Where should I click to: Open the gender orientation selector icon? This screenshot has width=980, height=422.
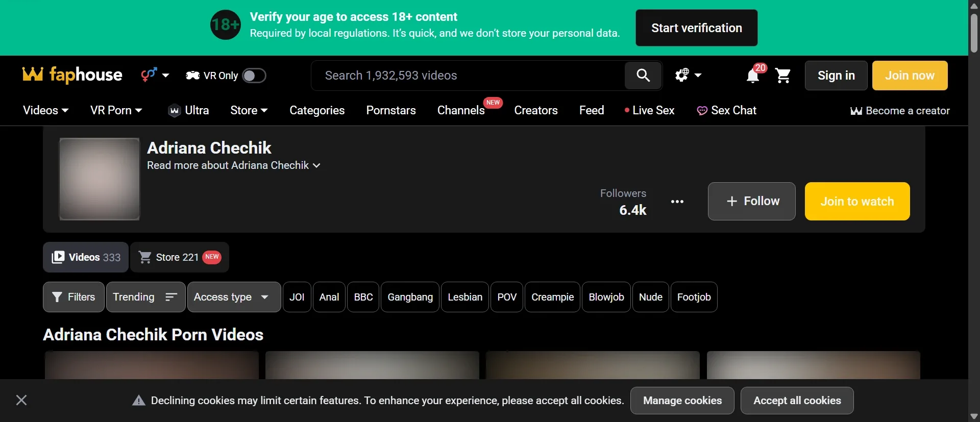pos(155,75)
